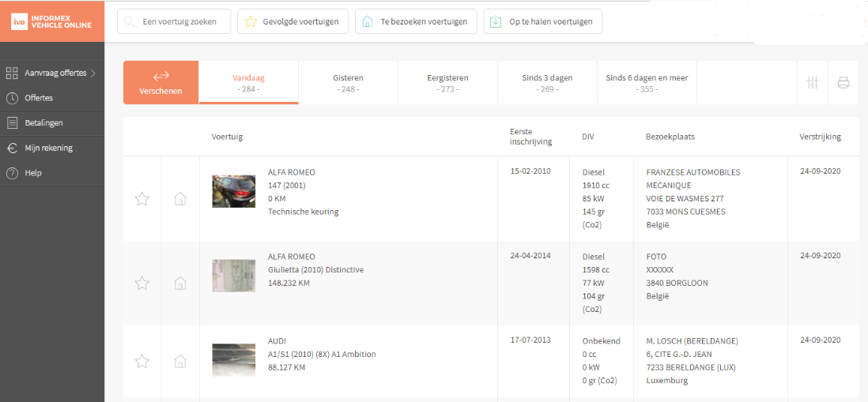Click the DIV column header

pos(588,137)
